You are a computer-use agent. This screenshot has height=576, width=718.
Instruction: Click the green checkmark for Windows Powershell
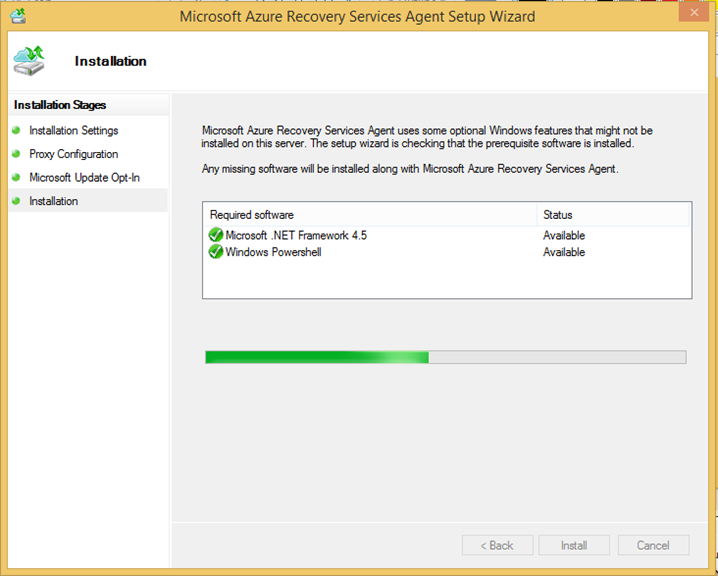point(216,251)
